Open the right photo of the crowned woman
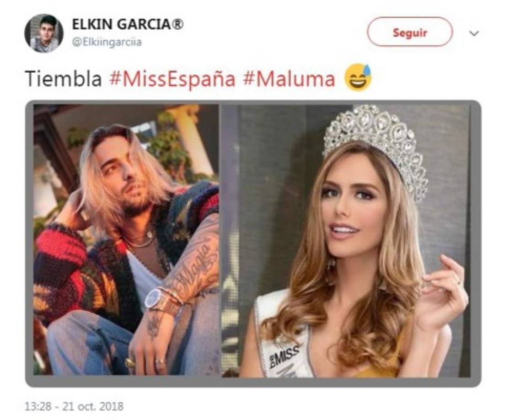The width and height of the screenshot is (509, 420). (346, 241)
